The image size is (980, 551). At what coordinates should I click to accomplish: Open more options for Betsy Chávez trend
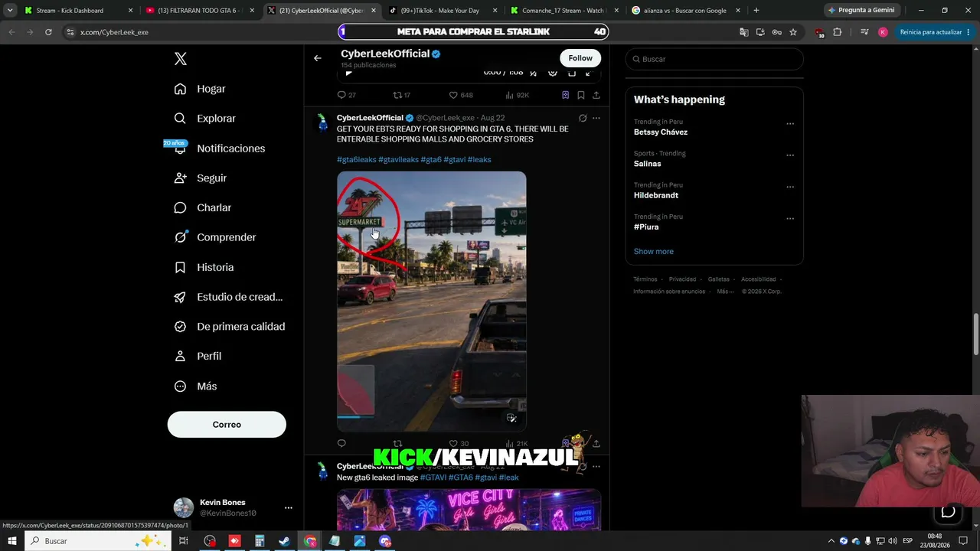[790, 123]
